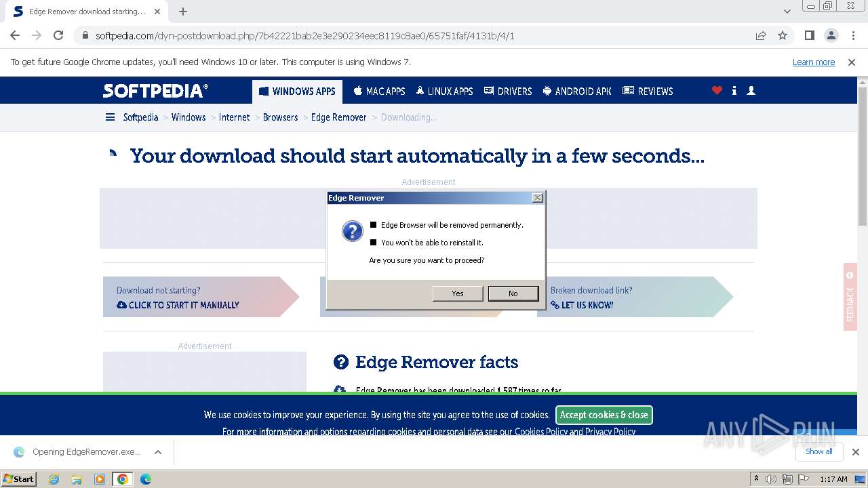This screenshot has height=488, width=868.
Task: Click the volume speaker tray icon
Action: [771, 479]
